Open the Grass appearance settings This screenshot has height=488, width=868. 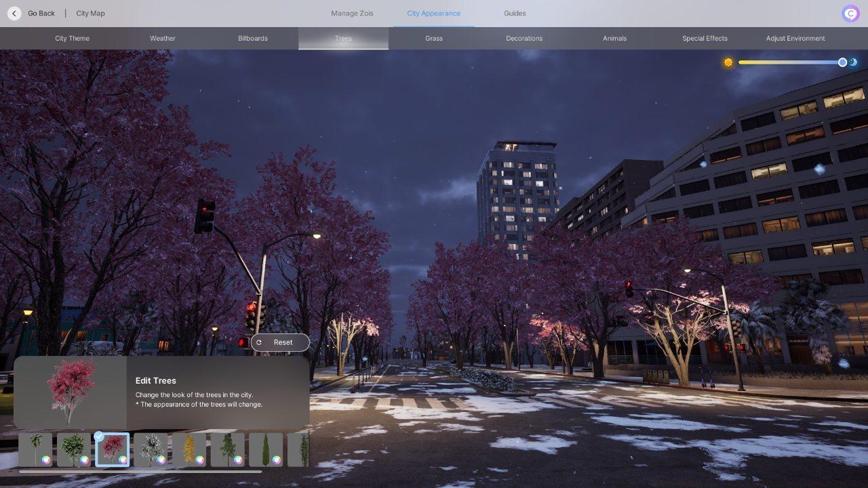tap(433, 38)
